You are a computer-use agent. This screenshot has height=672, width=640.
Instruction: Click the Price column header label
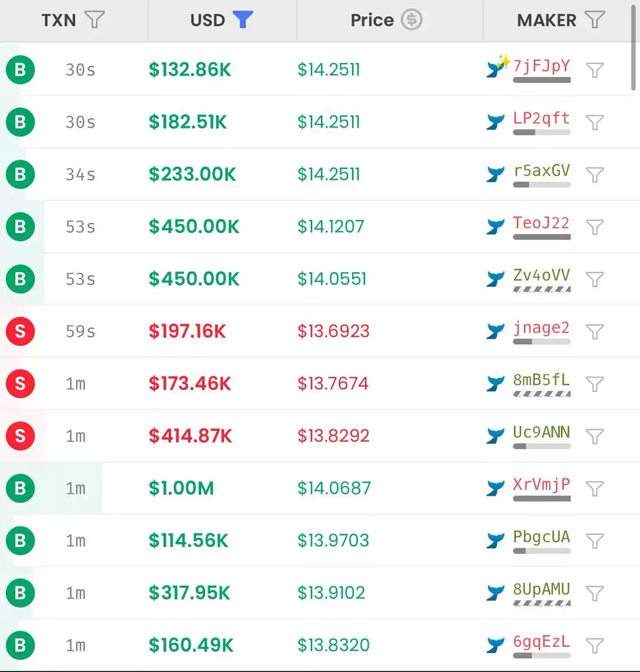[x=372, y=20]
